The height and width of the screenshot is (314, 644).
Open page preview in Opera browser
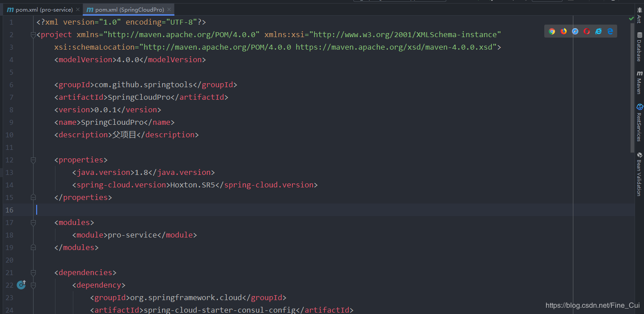587,31
